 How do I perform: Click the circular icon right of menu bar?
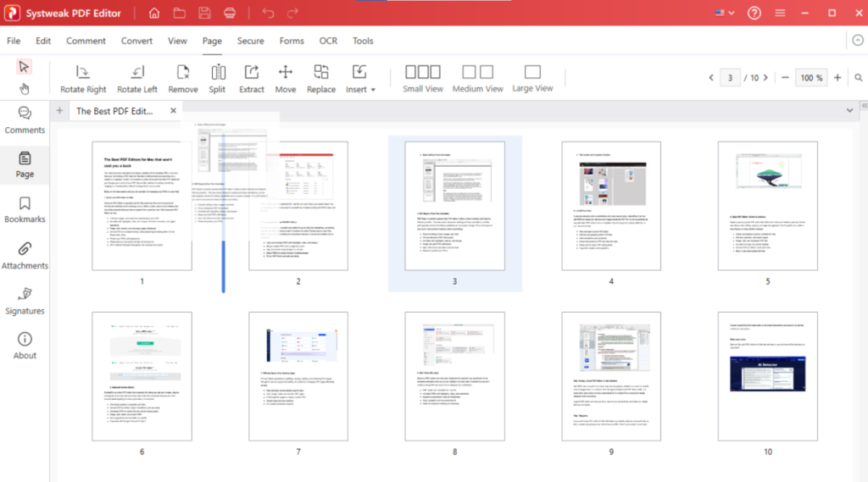pos(858,41)
